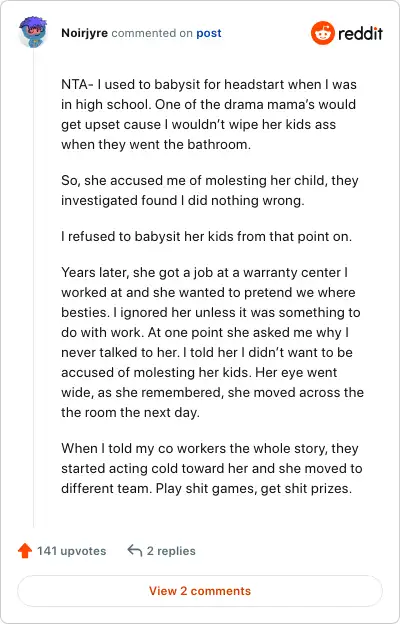
Task: Click the paragraph starting "NTA- I used to babysit"
Action: click(209, 114)
